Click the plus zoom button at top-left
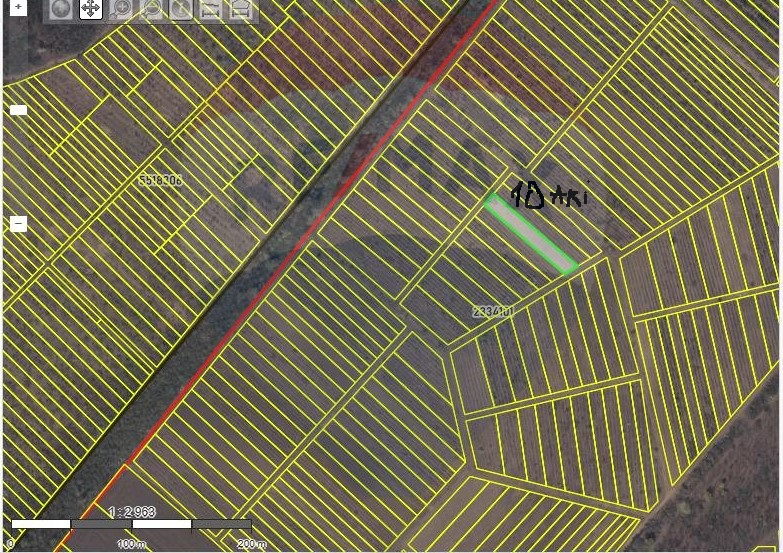The image size is (783, 553). click(18, 7)
